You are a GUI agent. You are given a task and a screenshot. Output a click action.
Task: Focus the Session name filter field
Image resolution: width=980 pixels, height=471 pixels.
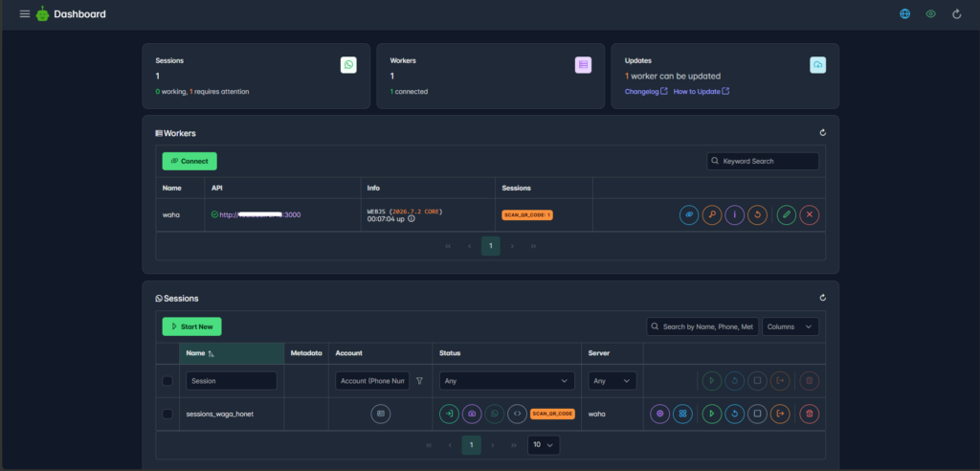pos(232,381)
